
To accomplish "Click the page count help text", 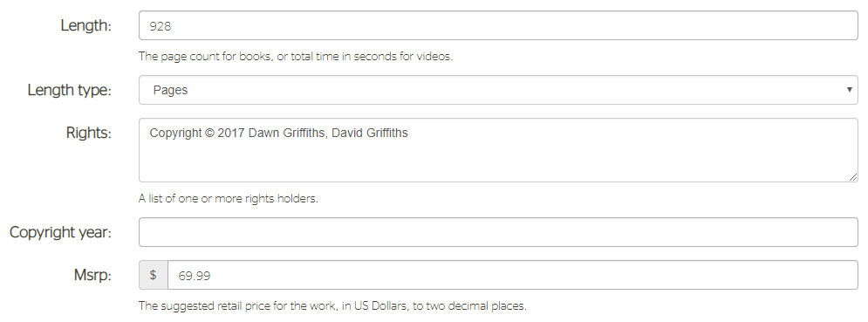I will click(x=296, y=57).
